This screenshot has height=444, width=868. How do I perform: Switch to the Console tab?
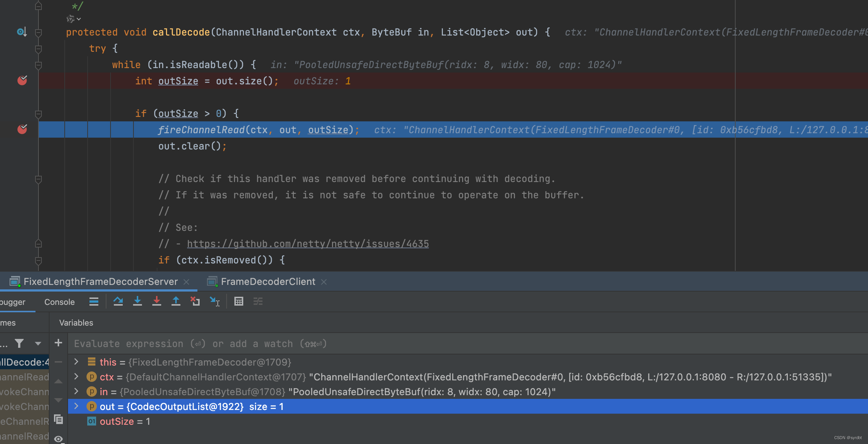click(x=60, y=301)
